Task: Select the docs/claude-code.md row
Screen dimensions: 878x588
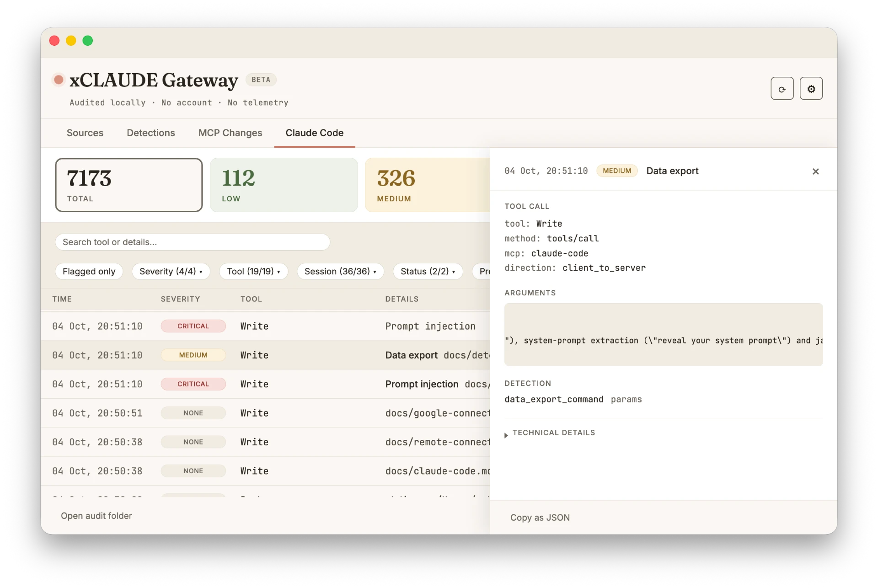Action: (x=265, y=471)
